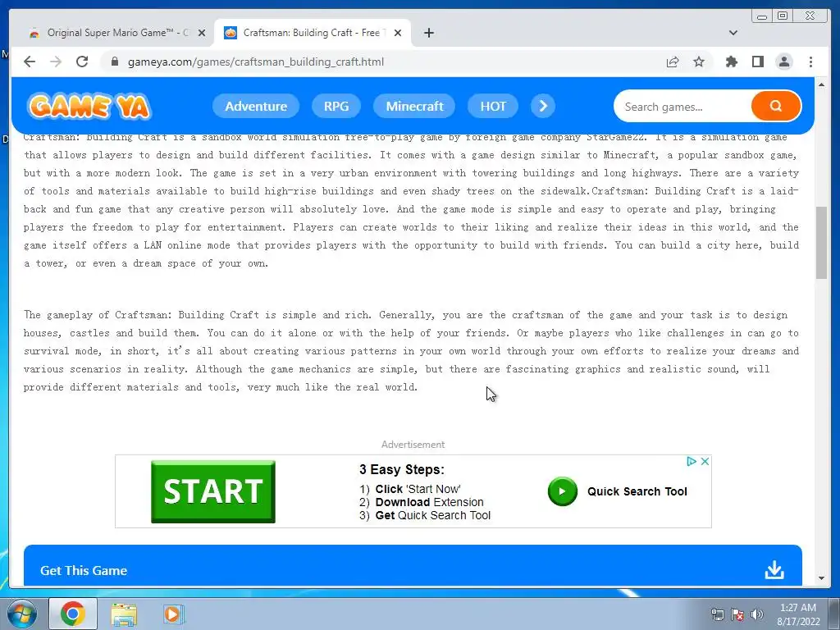Open the Adventure category
The image size is (840, 630).
pyautogui.click(x=256, y=106)
